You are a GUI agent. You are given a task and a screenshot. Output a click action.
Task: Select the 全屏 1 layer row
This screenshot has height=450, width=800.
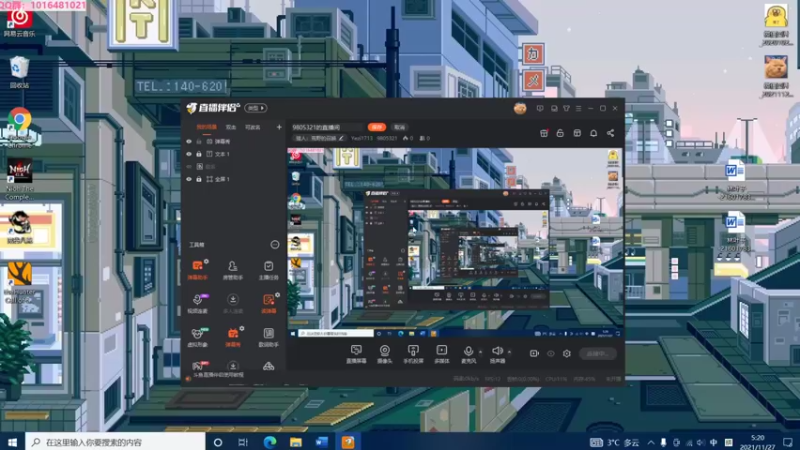point(234,180)
